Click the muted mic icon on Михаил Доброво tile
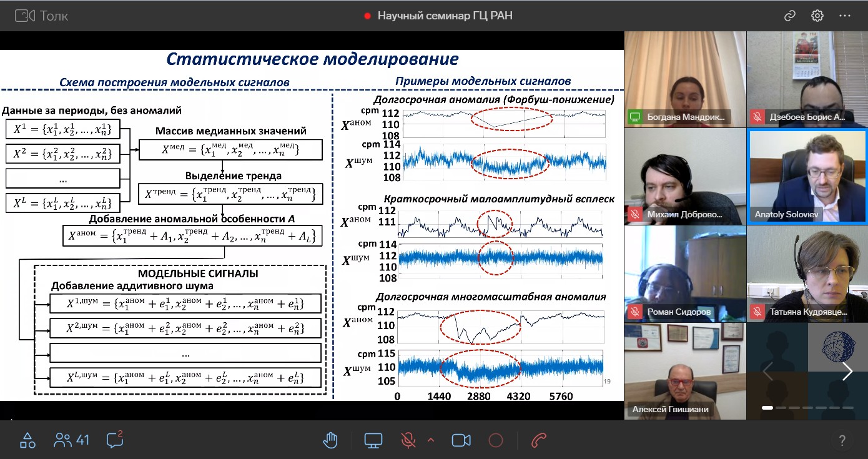Viewport: 868px width, 459px height. coord(636,214)
